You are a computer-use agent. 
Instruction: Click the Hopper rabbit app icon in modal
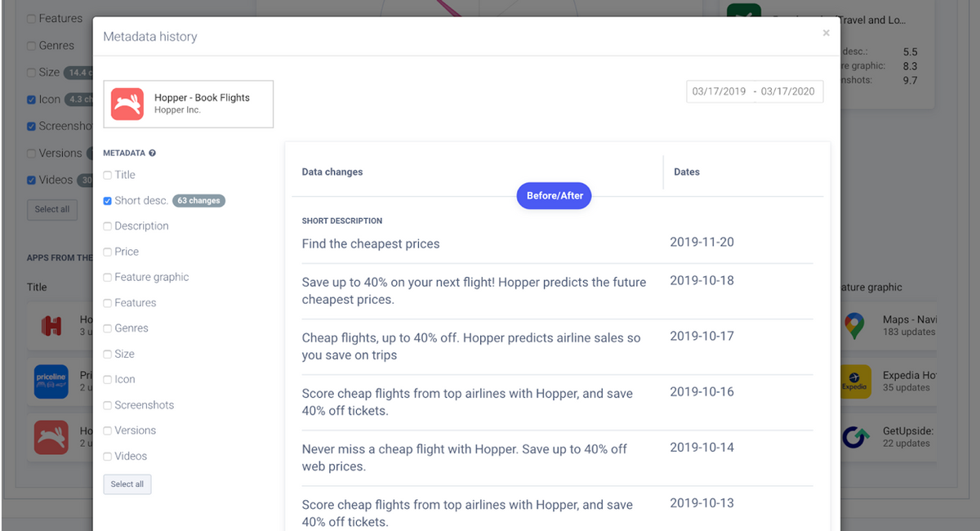[127, 104]
